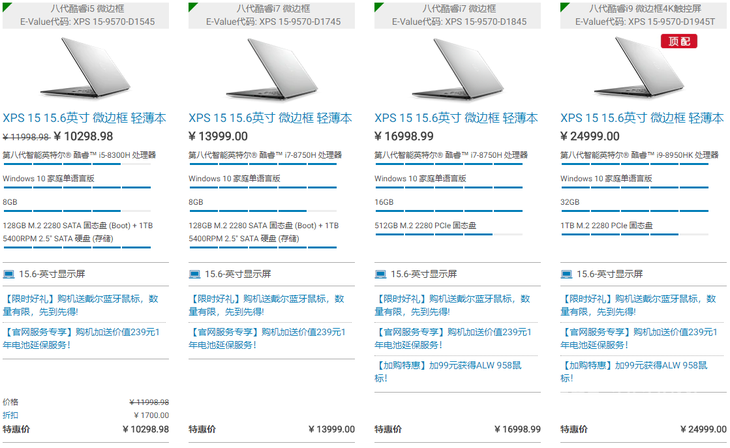
Task: Click Windows 10 家庭单语言版 in i9 card
Action: 606,178
